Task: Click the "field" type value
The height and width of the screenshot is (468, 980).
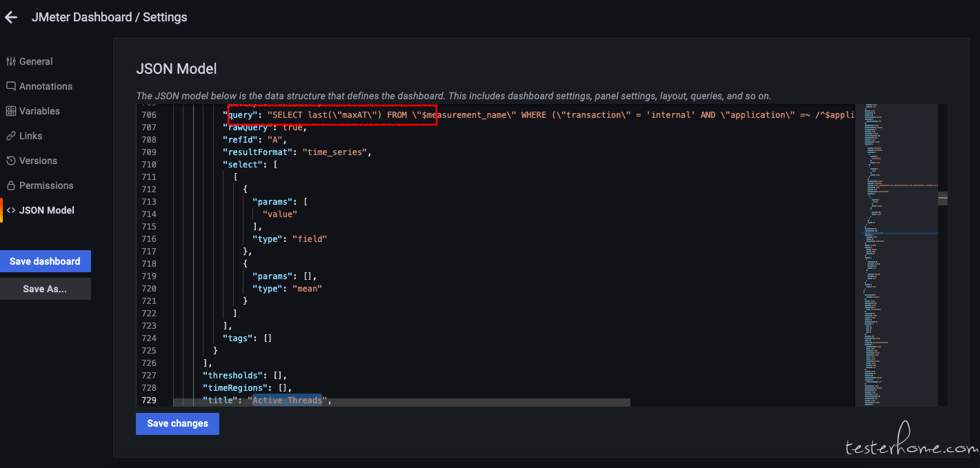Action: tap(310, 238)
